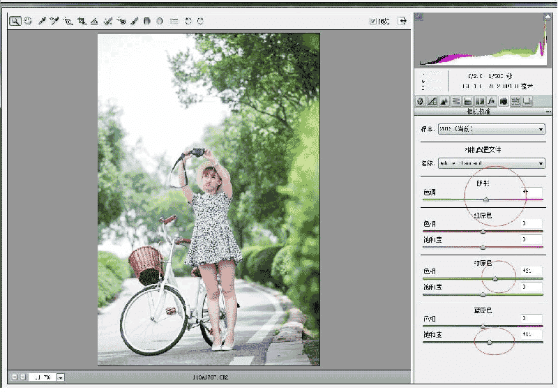Open the panel options menu button
This screenshot has height=392, width=558.
548,112
